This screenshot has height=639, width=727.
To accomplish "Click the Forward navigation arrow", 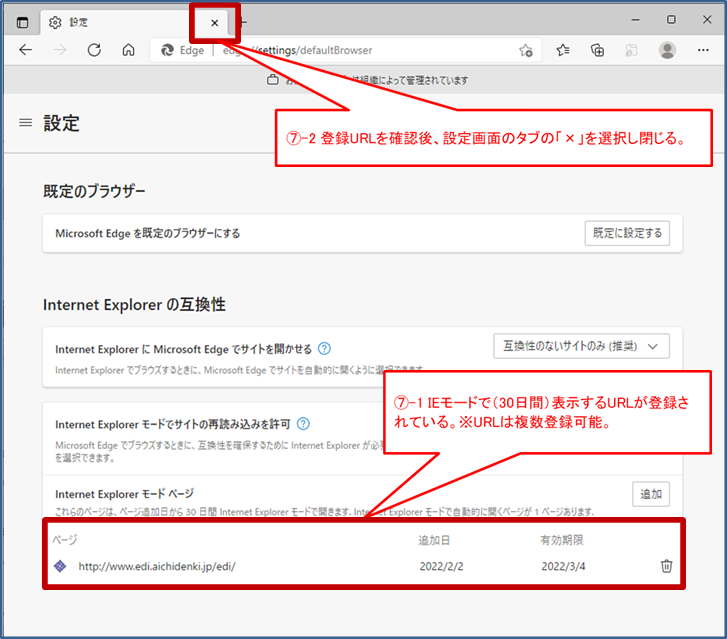I will pyautogui.click(x=60, y=50).
